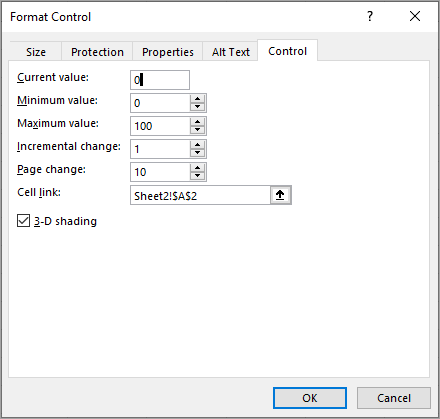The height and width of the screenshot is (419, 440).
Task: Lower Incremental change using down arrow
Action: click(197, 153)
